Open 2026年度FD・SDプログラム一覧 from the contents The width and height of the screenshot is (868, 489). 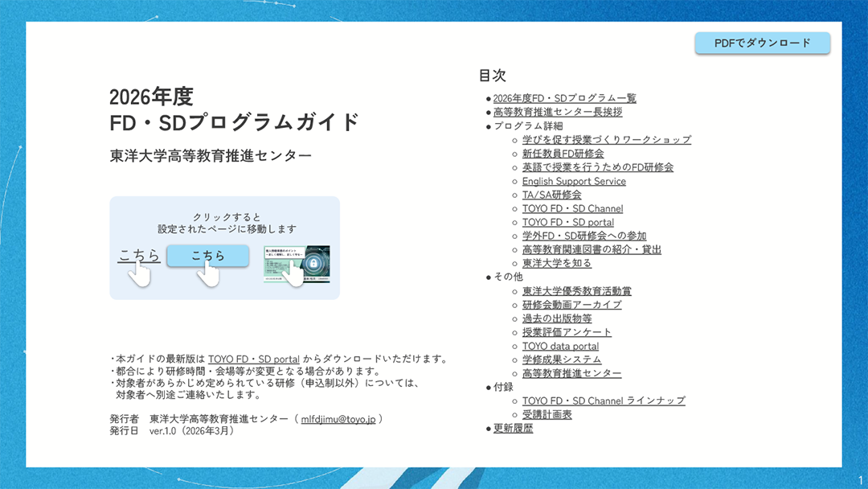click(564, 98)
